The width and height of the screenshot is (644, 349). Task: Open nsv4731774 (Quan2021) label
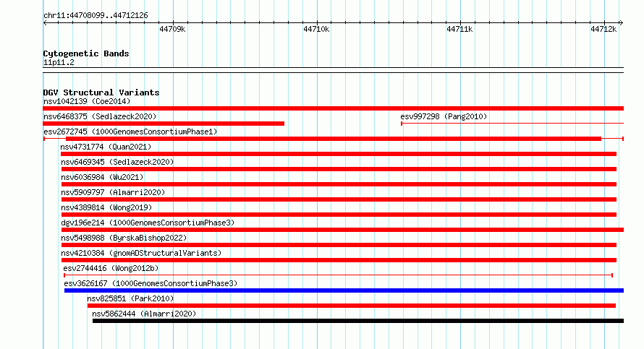click(106, 147)
